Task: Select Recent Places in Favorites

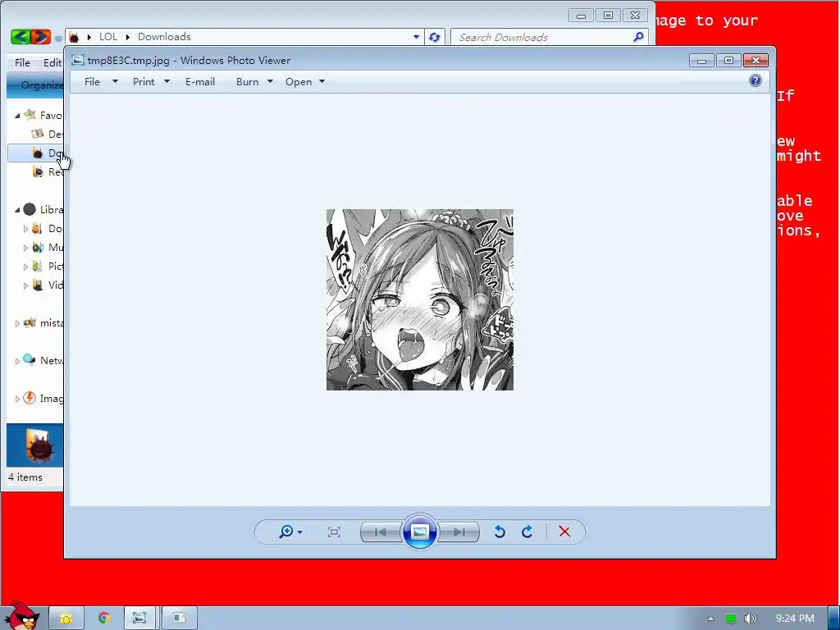Action: [x=47, y=171]
